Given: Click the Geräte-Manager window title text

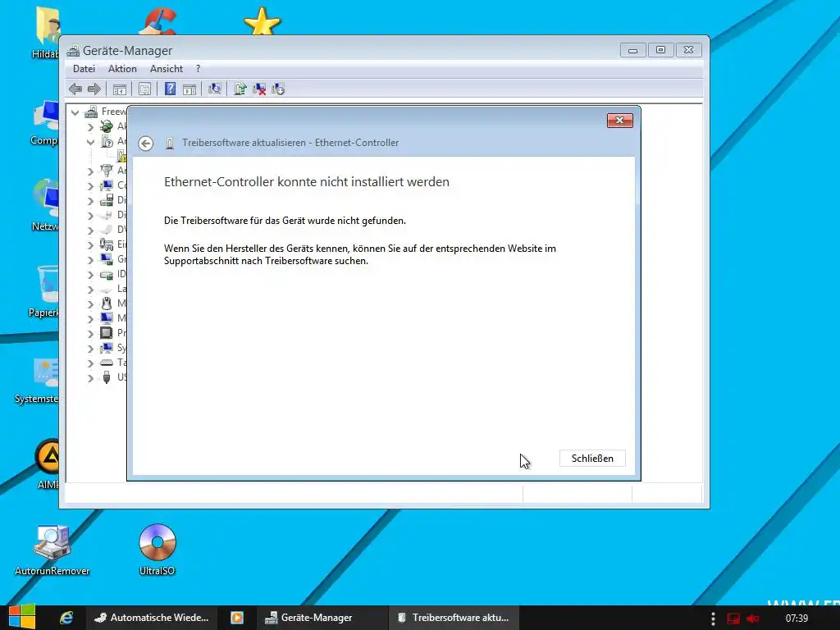Looking at the screenshot, I should coord(127,50).
